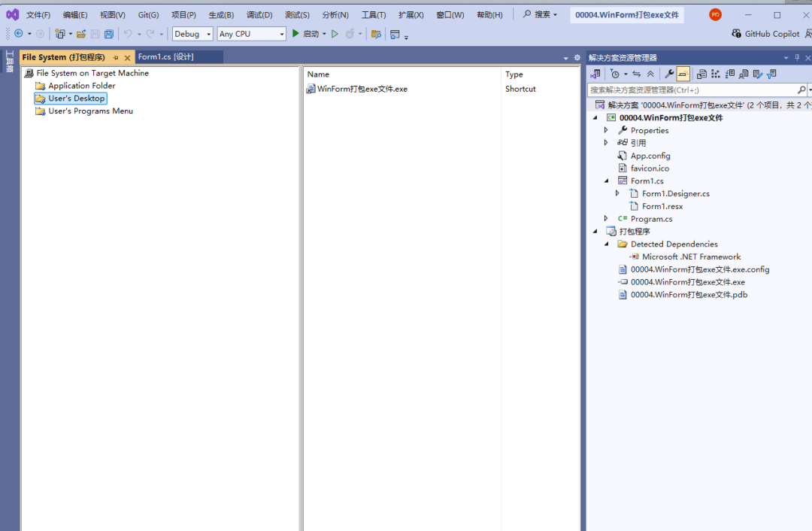Image resolution: width=812 pixels, height=531 pixels.
Task: Navigate backward with the back arrow
Action: [x=19, y=34]
